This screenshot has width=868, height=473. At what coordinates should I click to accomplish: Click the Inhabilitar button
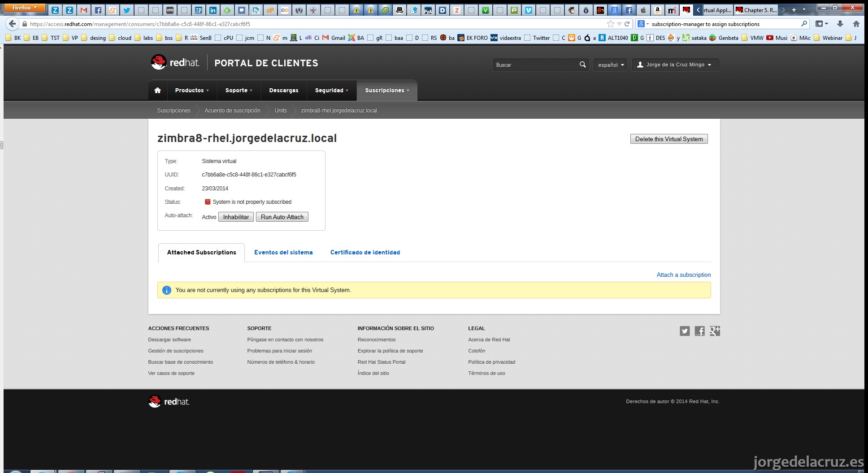coord(236,217)
